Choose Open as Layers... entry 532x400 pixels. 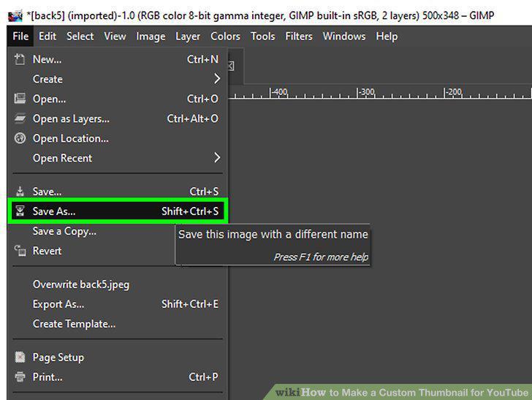point(118,118)
